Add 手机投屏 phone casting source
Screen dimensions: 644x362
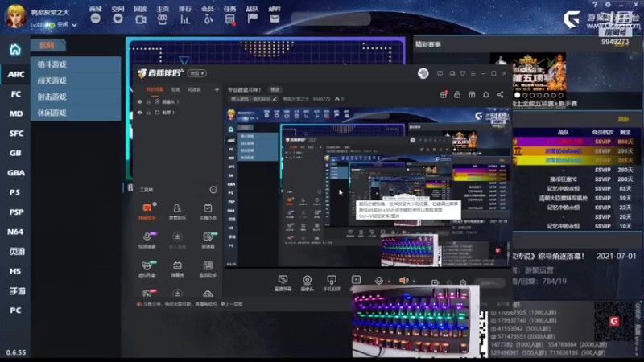[x=332, y=283]
